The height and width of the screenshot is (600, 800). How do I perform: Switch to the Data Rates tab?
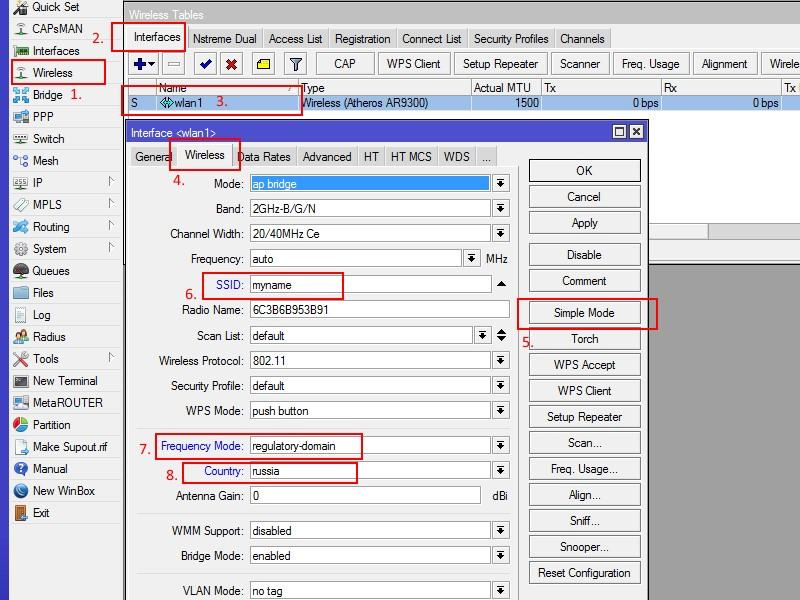point(264,157)
